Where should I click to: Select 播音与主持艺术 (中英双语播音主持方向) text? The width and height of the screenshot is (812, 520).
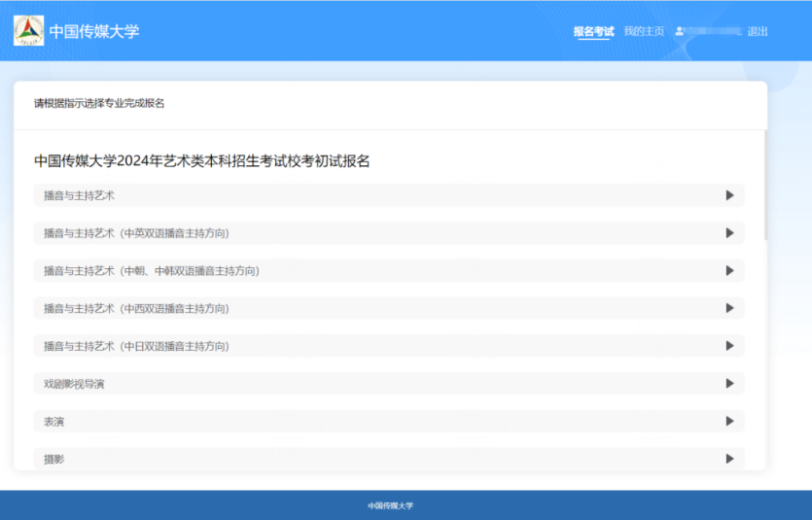click(x=136, y=233)
